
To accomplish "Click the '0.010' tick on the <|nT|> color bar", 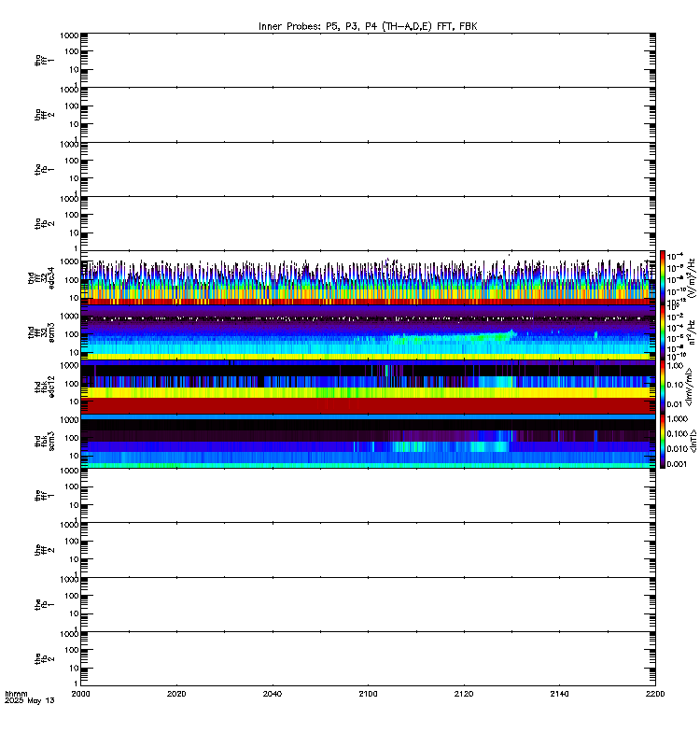I will pos(678,449).
